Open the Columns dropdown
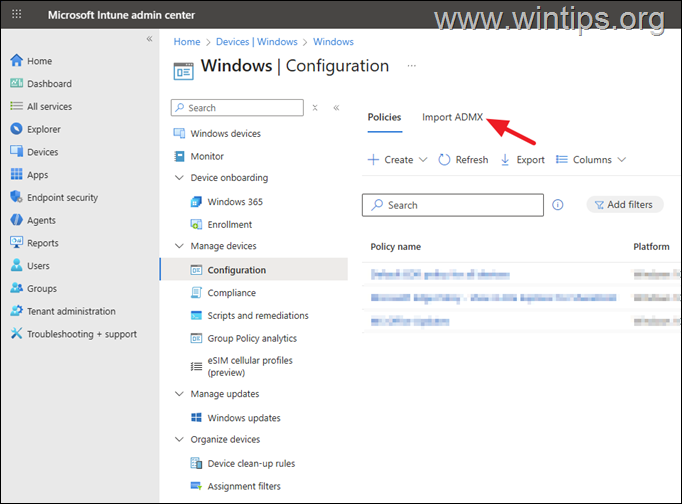 591,160
